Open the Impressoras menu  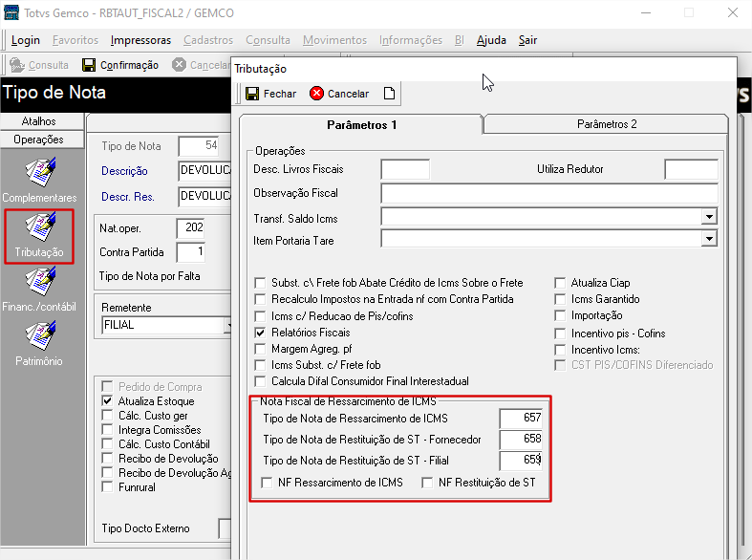pyautogui.click(x=140, y=40)
